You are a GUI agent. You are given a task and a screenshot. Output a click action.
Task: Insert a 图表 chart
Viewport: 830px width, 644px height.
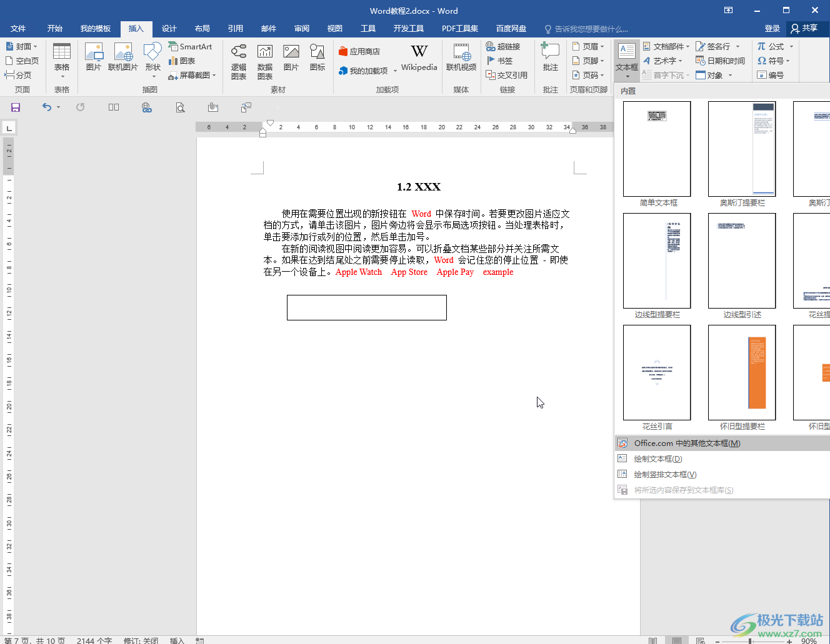click(182, 61)
